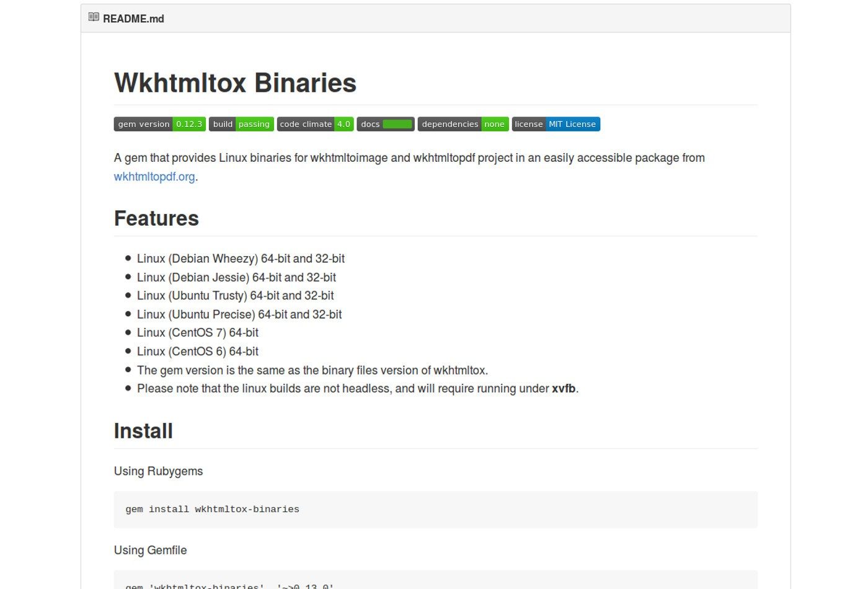Click the CentOS 6 list item
Viewport: 868px width, 589px height.
[198, 352]
